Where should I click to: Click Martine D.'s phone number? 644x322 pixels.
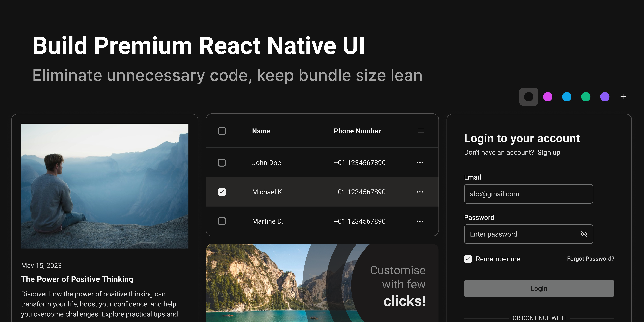click(x=360, y=221)
